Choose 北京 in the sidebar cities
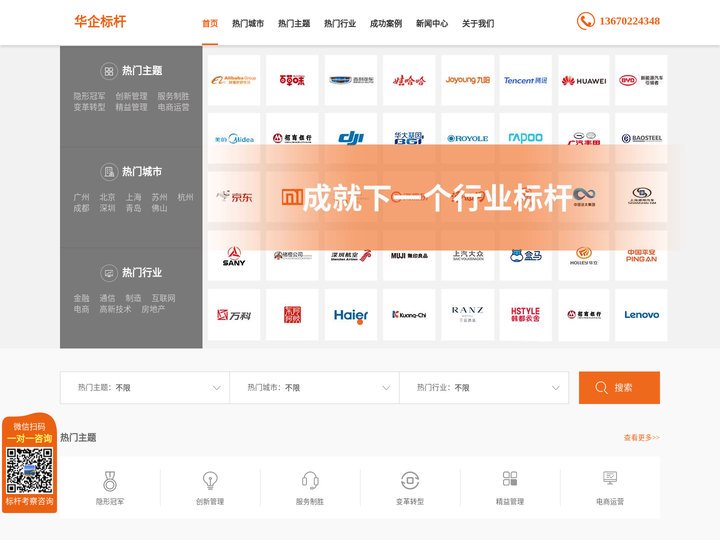 [107, 197]
